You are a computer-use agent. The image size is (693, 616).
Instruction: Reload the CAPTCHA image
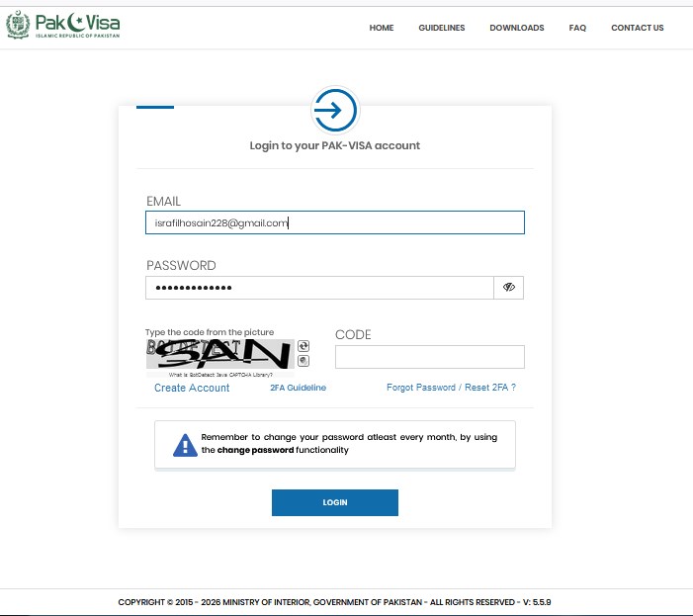coord(303,345)
